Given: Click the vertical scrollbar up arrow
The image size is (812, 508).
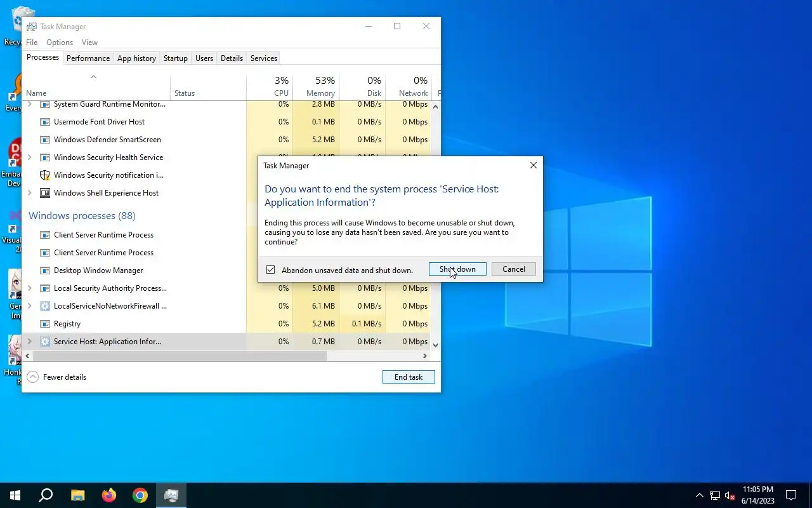Looking at the screenshot, I should click(435, 106).
